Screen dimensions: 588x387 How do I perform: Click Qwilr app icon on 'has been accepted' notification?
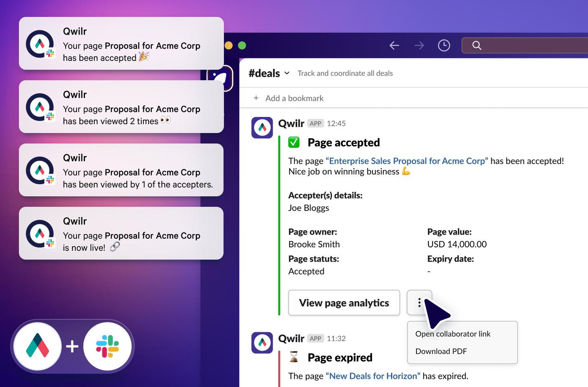tap(40, 44)
